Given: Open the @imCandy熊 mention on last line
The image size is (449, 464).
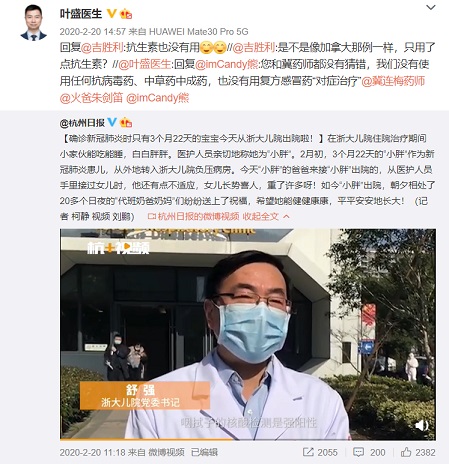Looking at the screenshot, I should click(x=158, y=98).
